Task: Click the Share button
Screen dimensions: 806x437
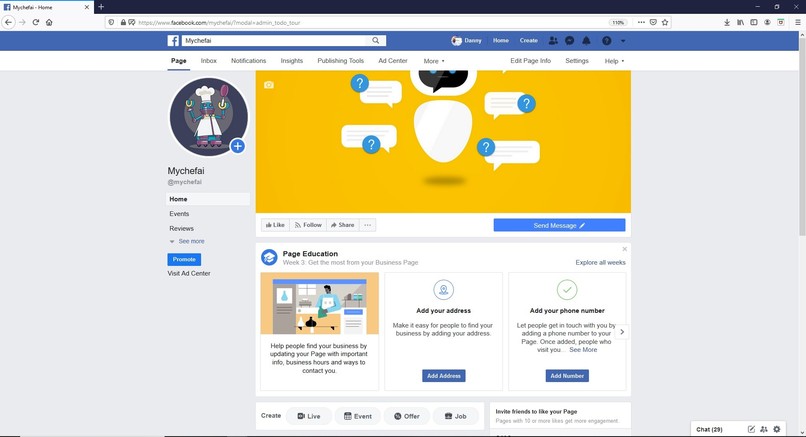Action: (342, 225)
